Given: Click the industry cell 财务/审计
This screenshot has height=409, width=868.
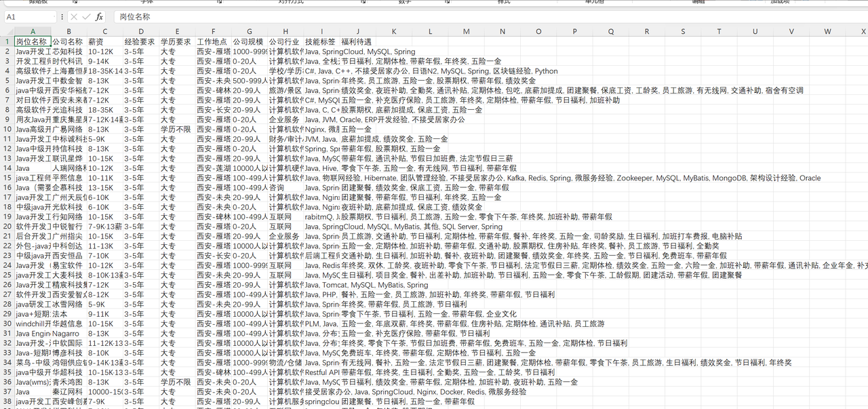Looking at the screenshot, I should [286, 139].
